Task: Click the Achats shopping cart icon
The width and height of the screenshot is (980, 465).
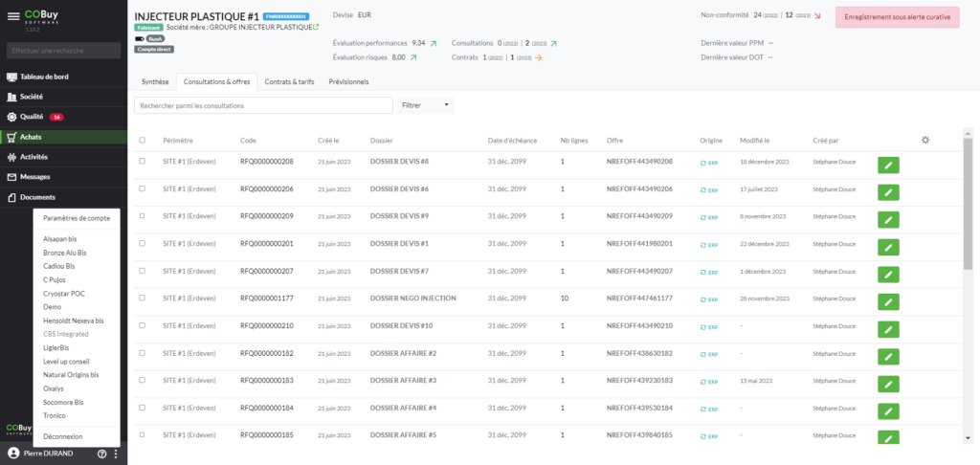Action: coord(11,137)
